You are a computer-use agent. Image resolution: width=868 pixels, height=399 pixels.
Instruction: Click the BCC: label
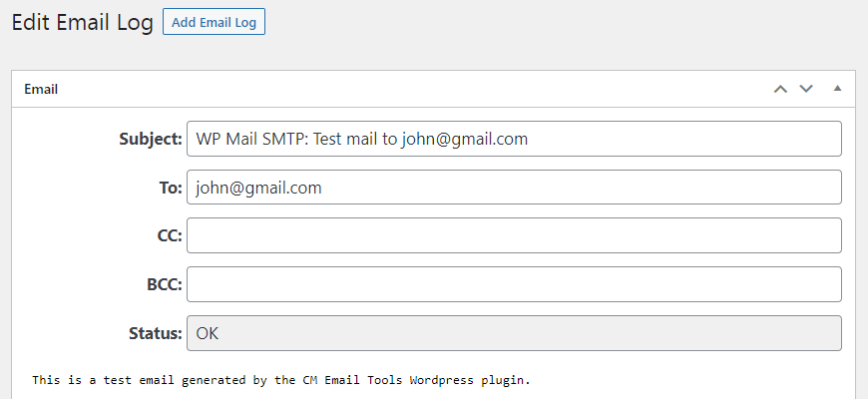[158, 284]
